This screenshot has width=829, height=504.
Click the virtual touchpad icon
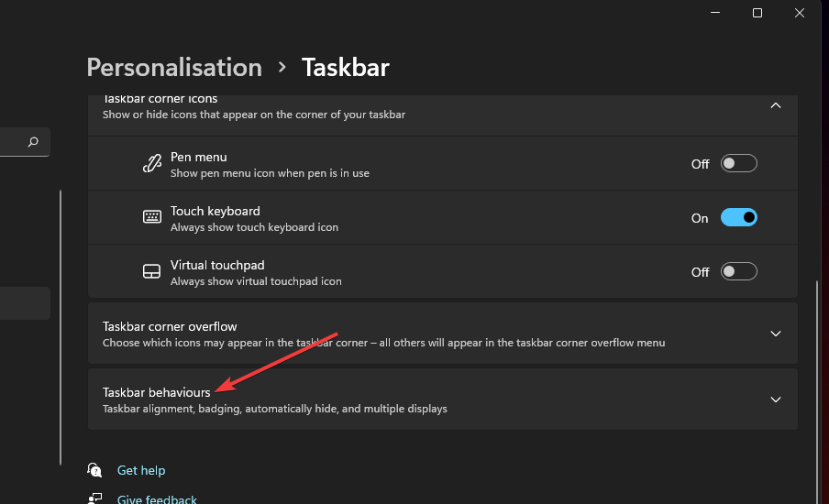[x=151, y=272]
